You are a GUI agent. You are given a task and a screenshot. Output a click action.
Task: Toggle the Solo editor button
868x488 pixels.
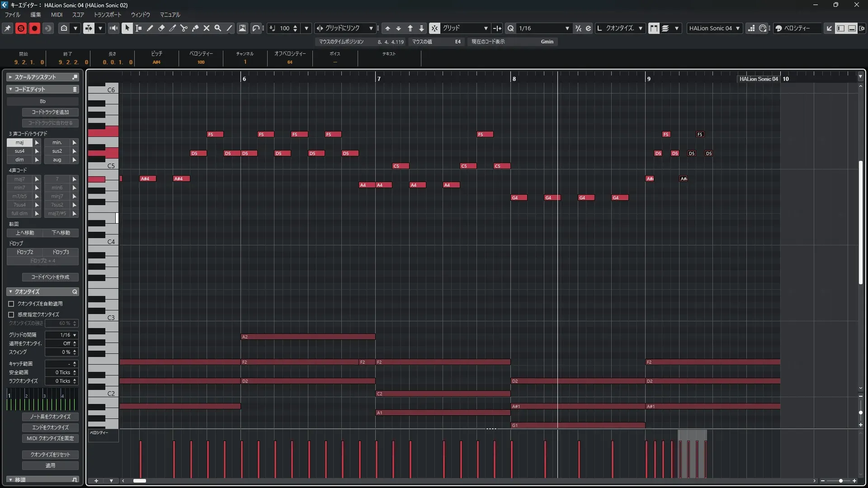click(x=21, y=28)
